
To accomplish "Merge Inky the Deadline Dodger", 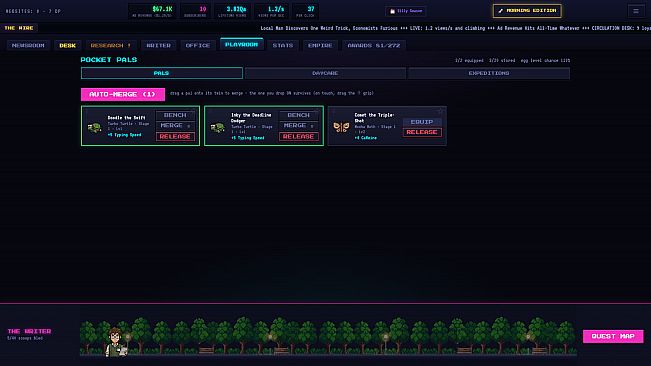I will click(299, 125).
